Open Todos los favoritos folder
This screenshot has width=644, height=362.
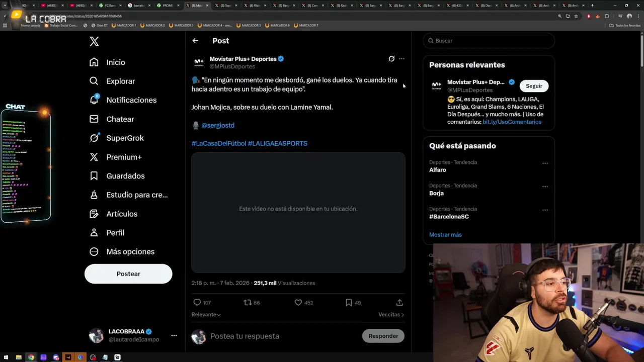click(625, 25)
